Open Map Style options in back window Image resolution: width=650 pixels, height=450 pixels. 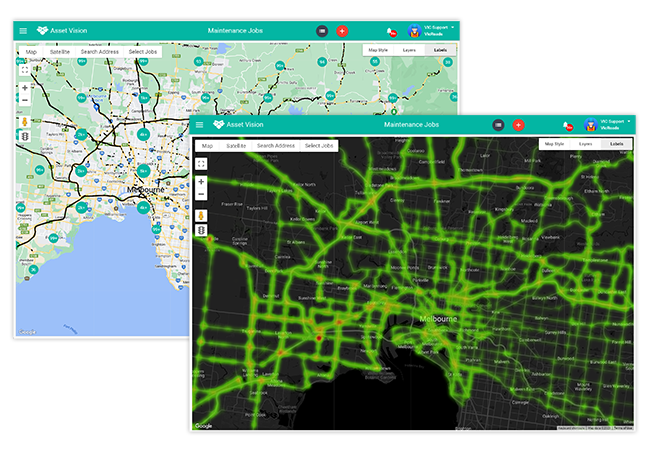pyautogui.click(x=378, y=50)
